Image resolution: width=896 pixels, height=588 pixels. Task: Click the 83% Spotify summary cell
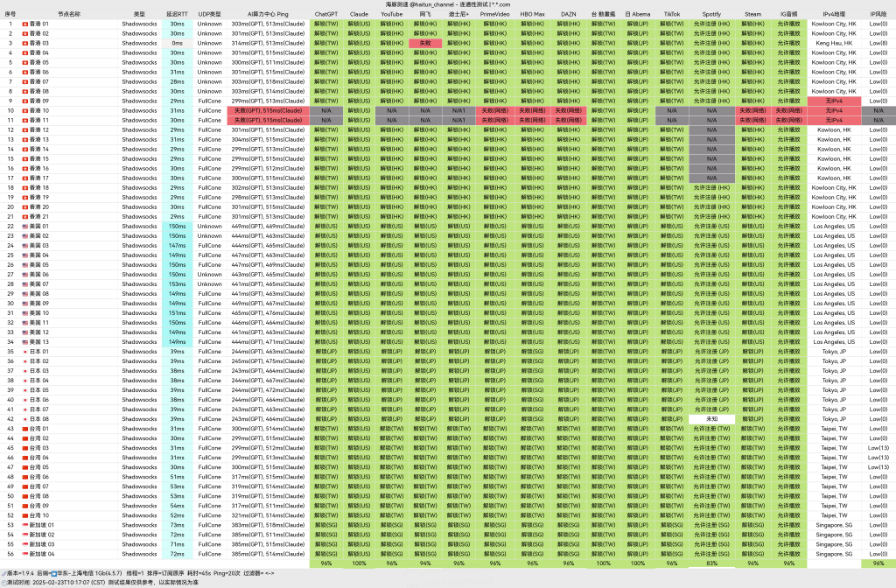tap(711, 563)
